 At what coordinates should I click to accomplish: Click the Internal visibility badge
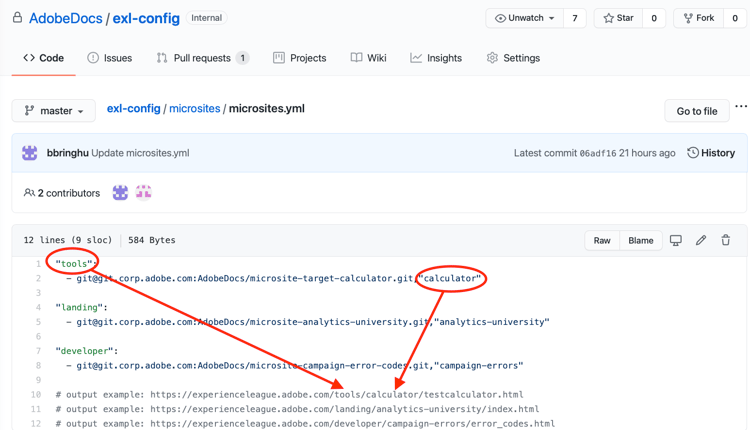tap(207, 18)
